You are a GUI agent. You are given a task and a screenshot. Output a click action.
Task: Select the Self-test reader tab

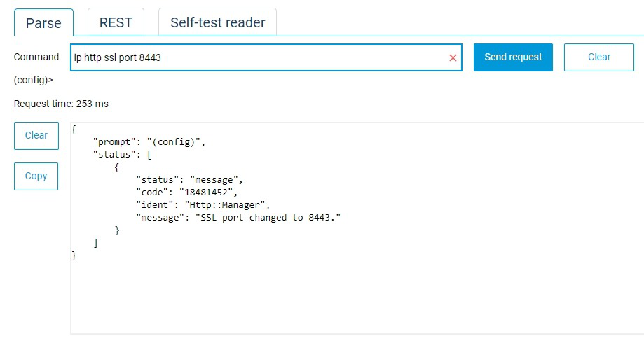tap(217, 22)
